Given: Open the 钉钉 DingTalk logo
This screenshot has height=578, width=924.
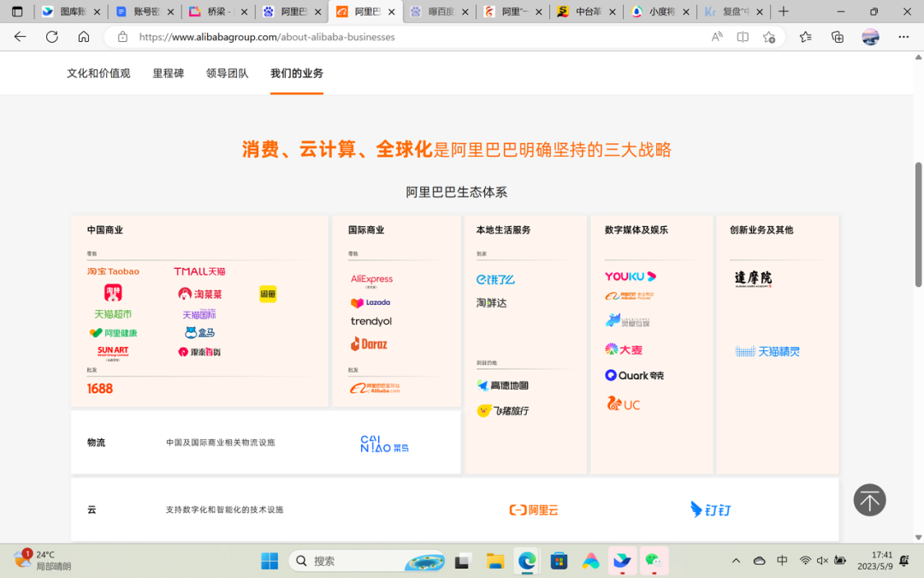Looking at the screenshot, I should [x=710, y=509].
